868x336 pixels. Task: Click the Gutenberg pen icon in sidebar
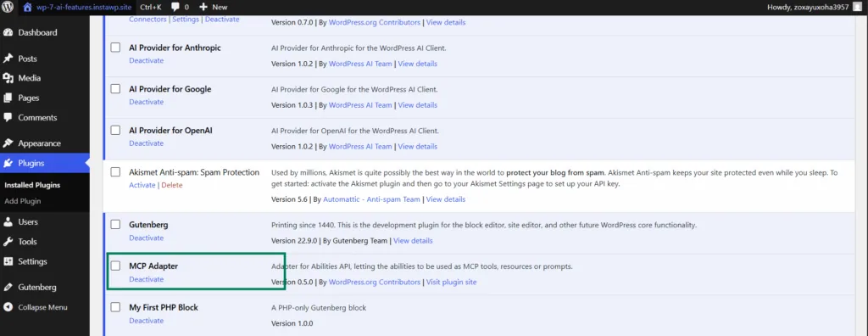point(8,287)
